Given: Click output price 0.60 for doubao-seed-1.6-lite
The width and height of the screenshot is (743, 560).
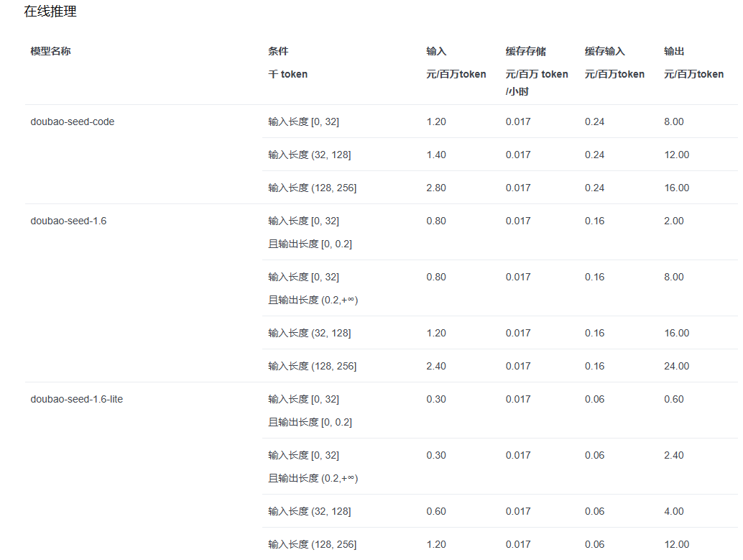Looking at the screenshot, I should tap(674, 399).
